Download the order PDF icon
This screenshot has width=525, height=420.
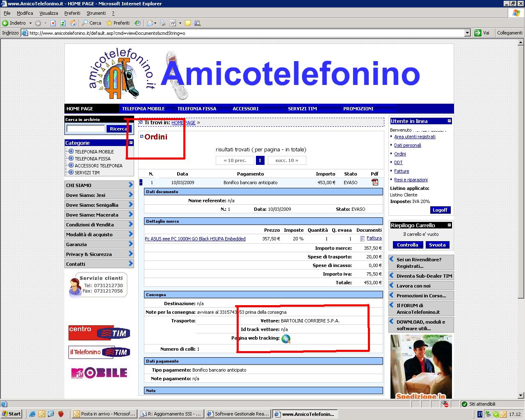[x=374, y=182]
